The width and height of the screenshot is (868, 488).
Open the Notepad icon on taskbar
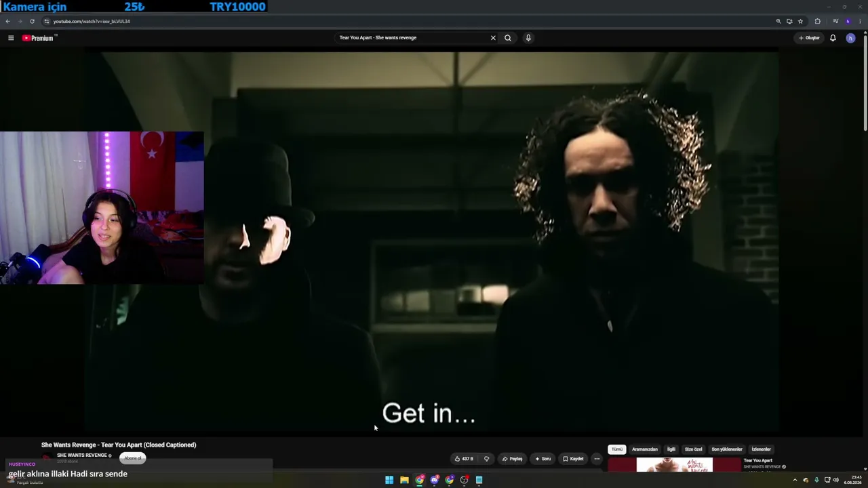click(479, 480)
